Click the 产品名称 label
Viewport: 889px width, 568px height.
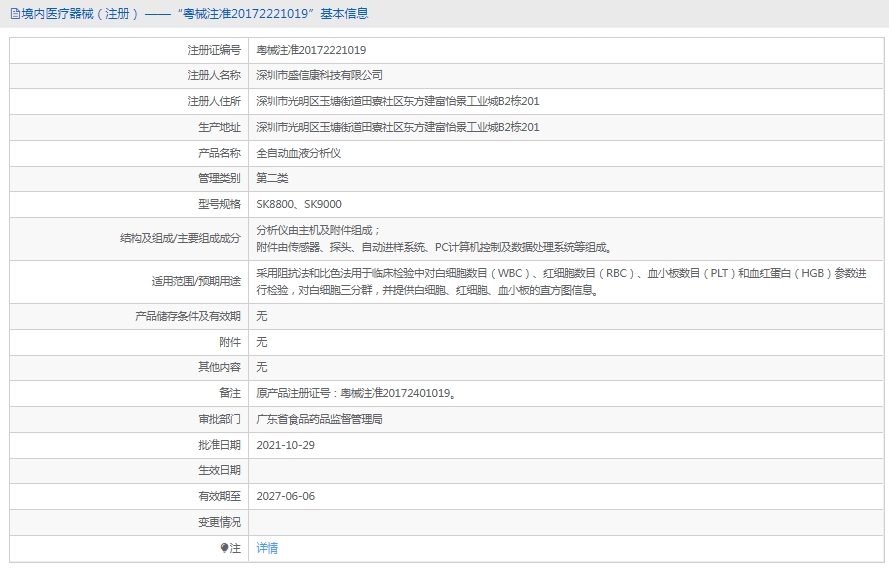point(219,153)
